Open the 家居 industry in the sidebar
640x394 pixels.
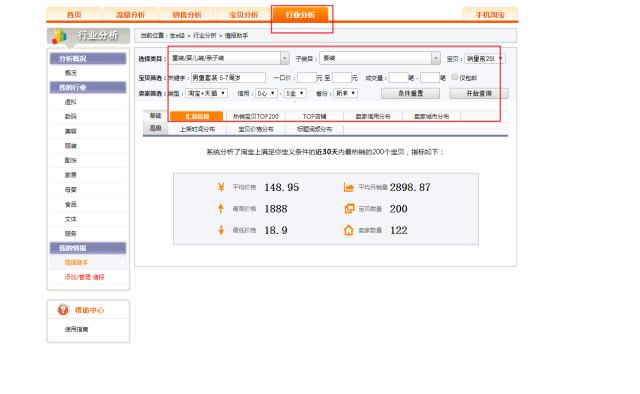pyautogui.click(x=71, y=175)
